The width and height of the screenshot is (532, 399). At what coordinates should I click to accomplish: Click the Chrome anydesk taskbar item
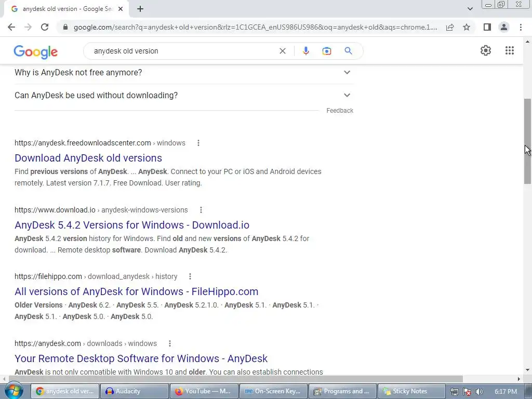[65, 391]
